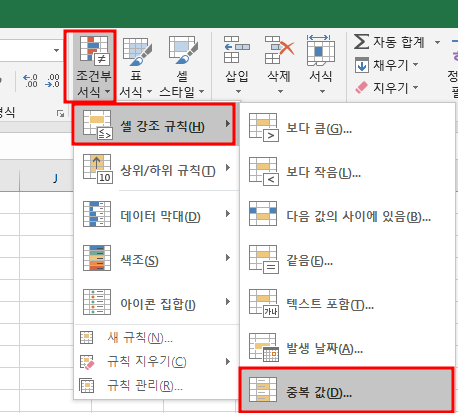Select 데이터 막대(D) menu item
Screen dimensions: 458x413
pos(156,214)
